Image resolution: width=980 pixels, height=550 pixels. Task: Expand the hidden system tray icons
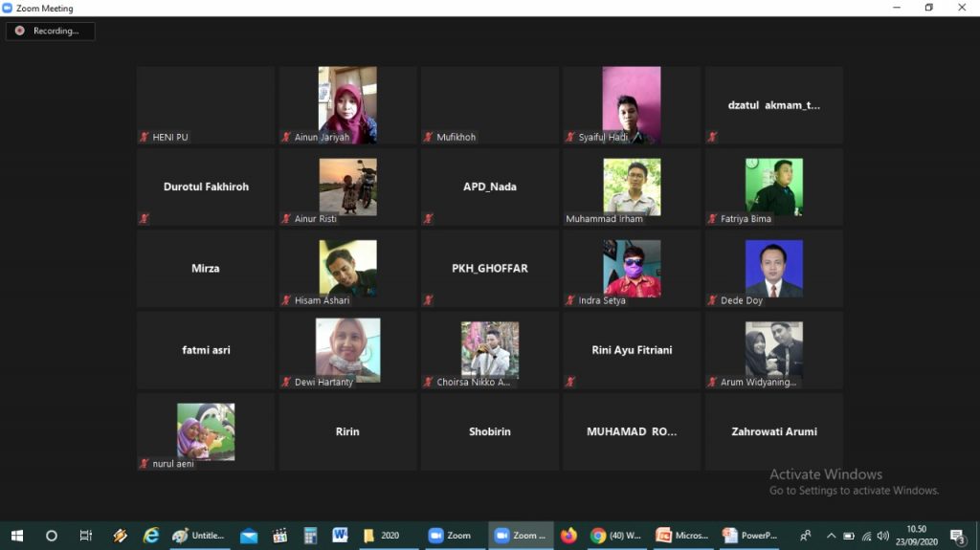click(x=831, y=536)
